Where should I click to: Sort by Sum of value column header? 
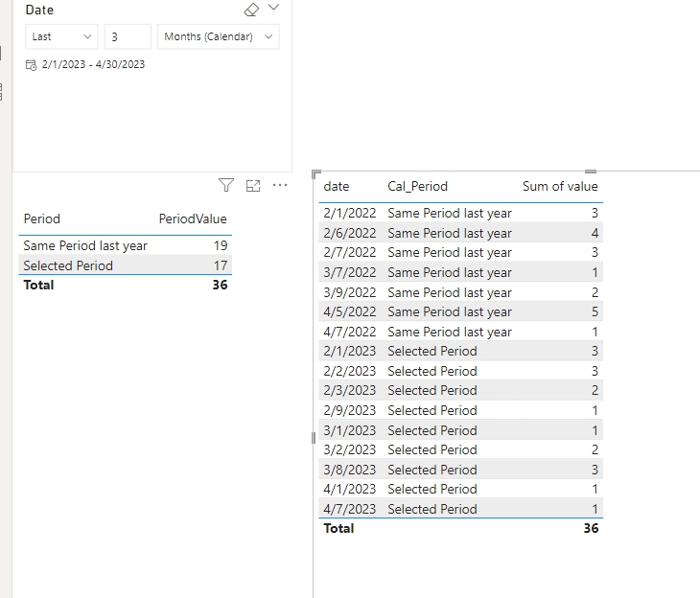click(560, 186)
